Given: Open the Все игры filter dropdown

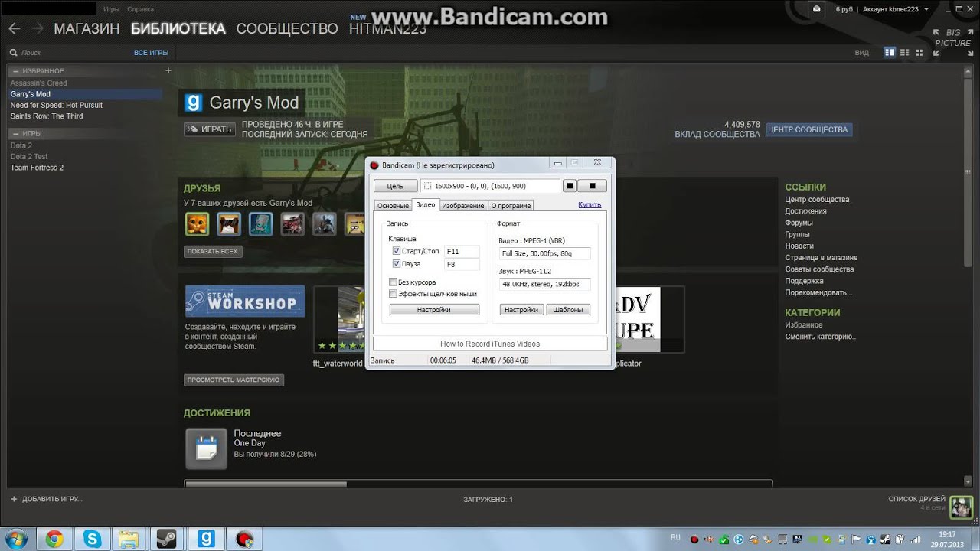Looking at the screenshot, I should [151, 53].
